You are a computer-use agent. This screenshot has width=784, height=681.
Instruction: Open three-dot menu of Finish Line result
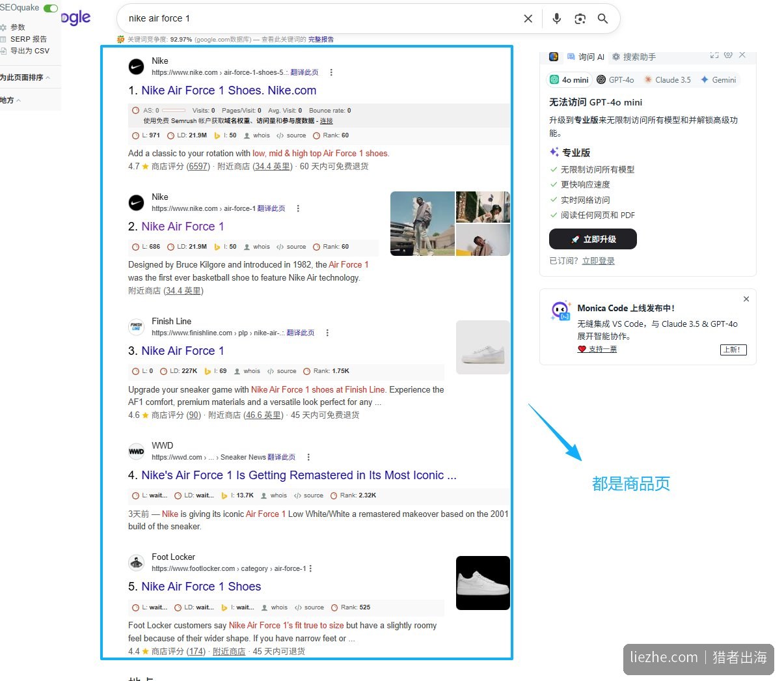click(x=327, y=333)
